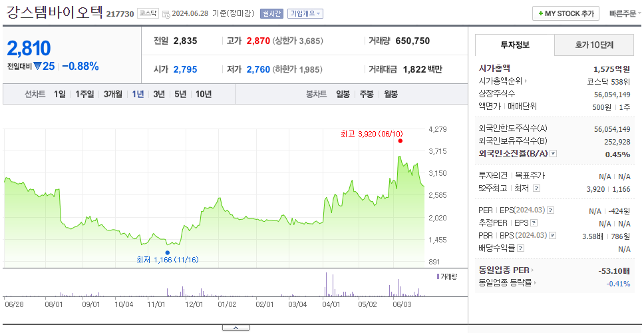Click the purple 거래량 legend marker
The width and height of the screenshot is (644, 333).
[x=438, y=276]
